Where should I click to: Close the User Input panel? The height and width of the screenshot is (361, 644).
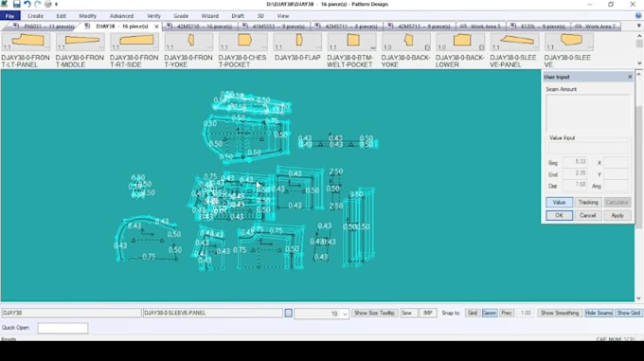[630, 77]
